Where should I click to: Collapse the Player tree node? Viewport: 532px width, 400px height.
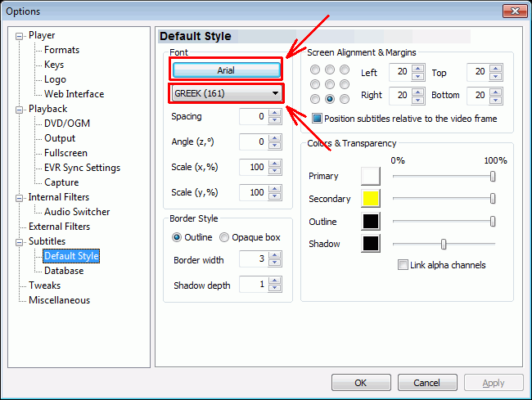pyautogui.click(x=20, y=36)
